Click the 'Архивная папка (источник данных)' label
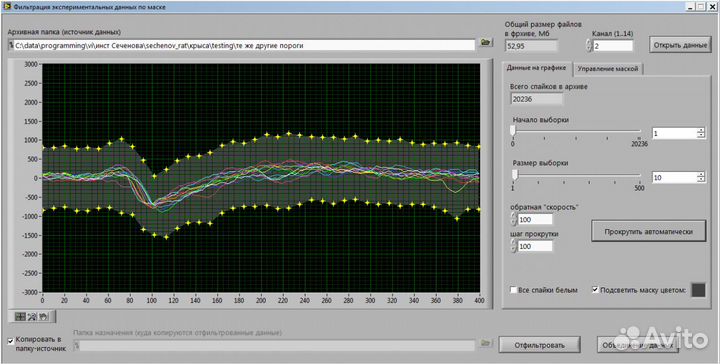This screenshot has width=720, height=364. pos(64,32)
